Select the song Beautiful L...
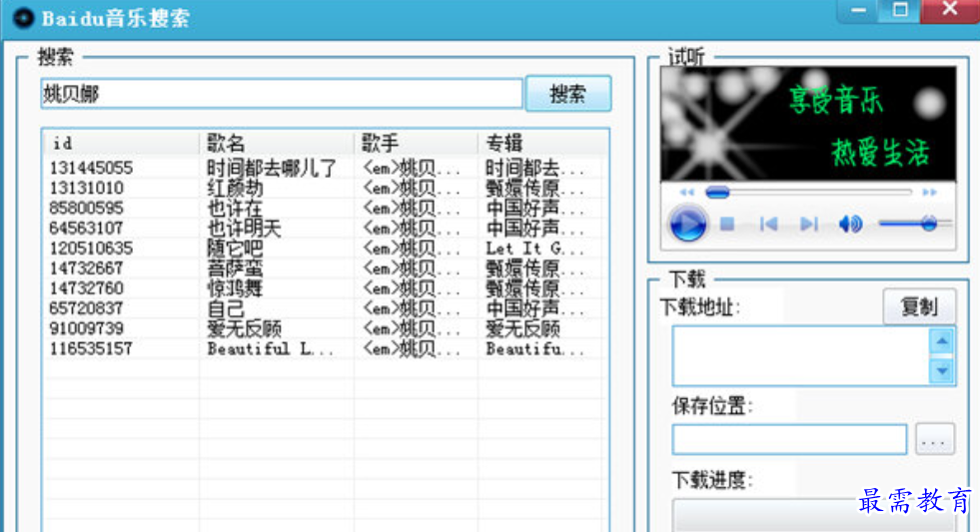 click(271, 348)
